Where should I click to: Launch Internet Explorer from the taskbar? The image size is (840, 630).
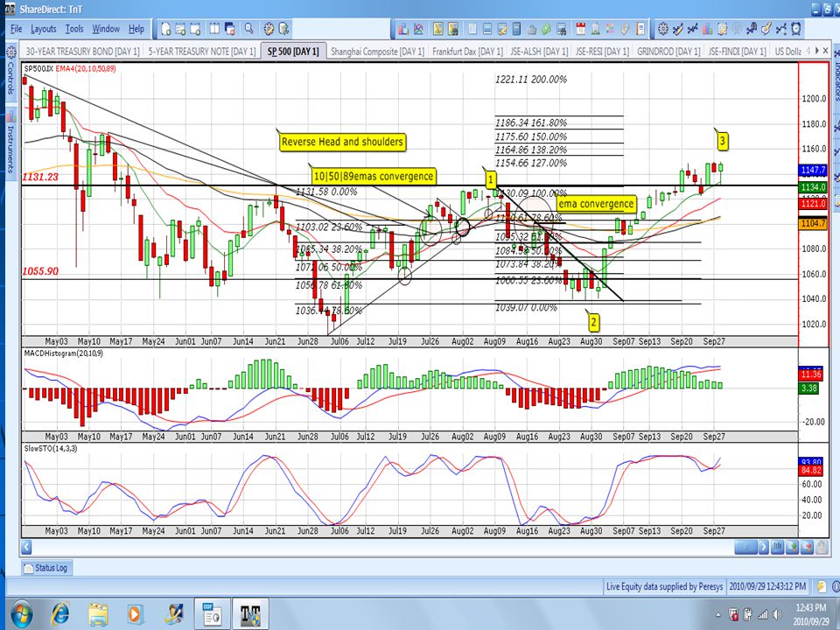[x=61, y=614]
